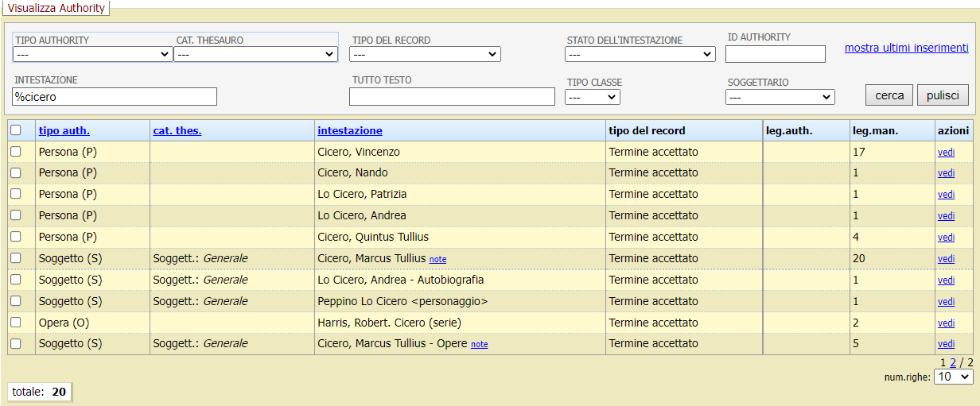Open note link for Cicero, Marcus Tullius - Opere
This screenshot has width=980, height=406.
tap(479, 345)
